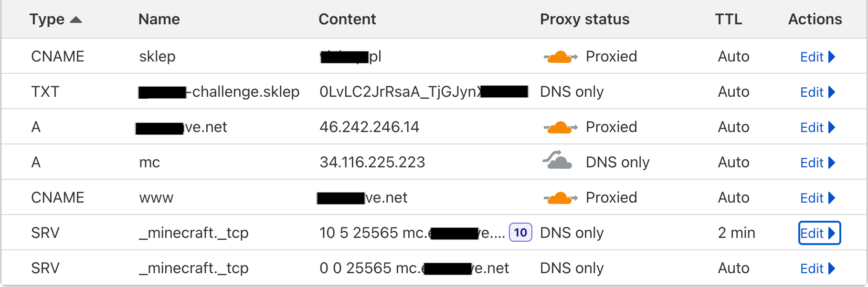Viewport: 868px width, 287px height.
Task: Click the Name column header
Action: (x=159, y=19)
